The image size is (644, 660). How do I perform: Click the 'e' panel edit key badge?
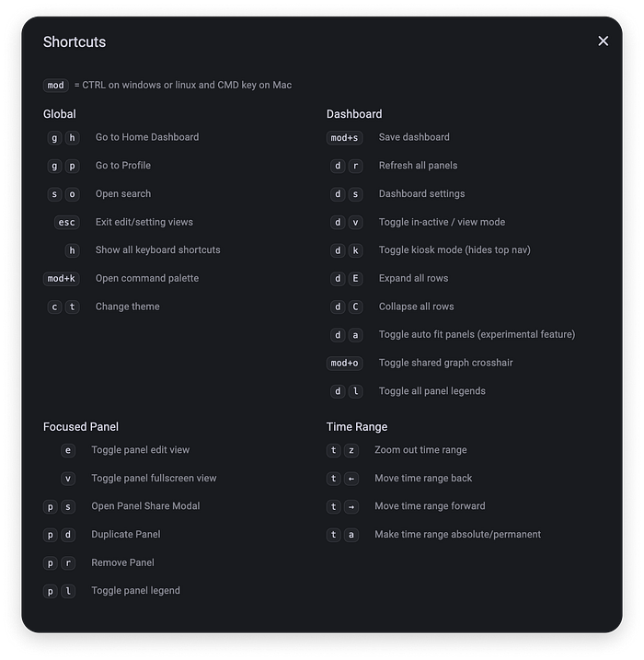(x=68, y=450)
